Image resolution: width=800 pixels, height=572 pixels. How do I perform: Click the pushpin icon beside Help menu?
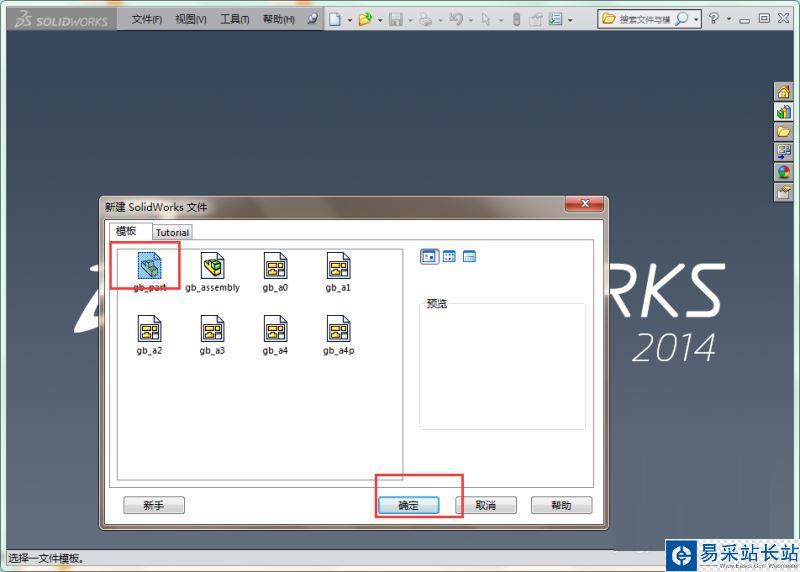[313, 19]
